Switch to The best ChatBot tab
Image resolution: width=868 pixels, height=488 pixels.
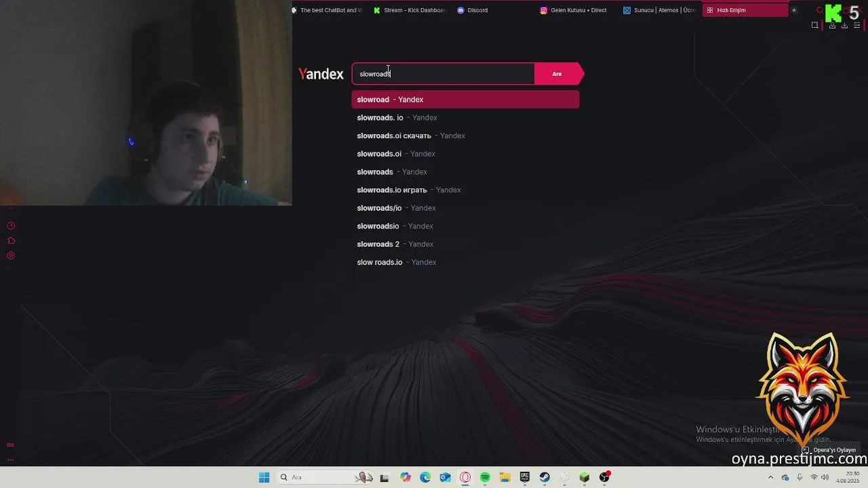[x=327, y=10]
